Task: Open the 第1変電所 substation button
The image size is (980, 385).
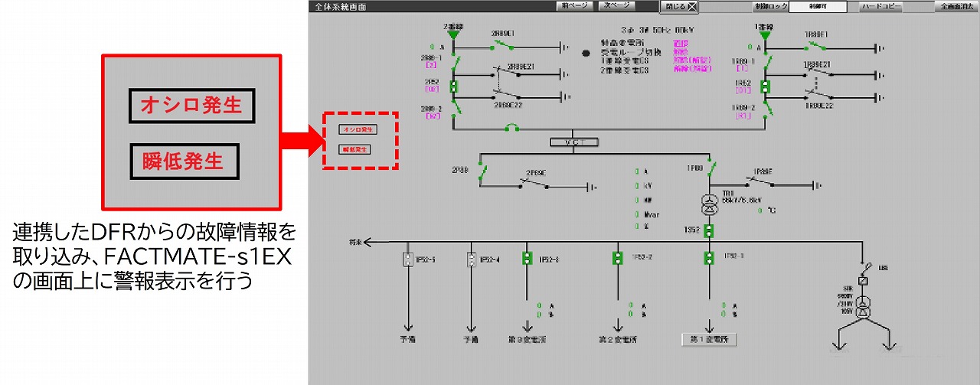Action: (709, 339)
